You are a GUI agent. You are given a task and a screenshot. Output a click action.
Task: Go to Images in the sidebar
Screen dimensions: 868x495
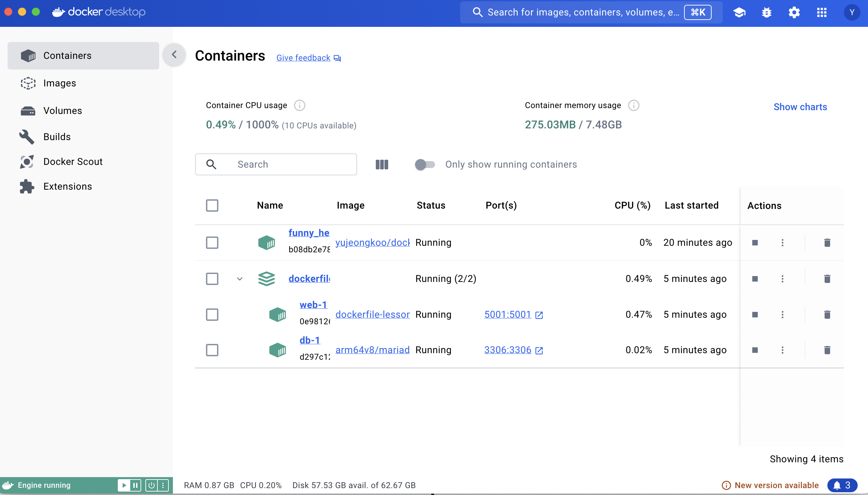coord(59,83)
